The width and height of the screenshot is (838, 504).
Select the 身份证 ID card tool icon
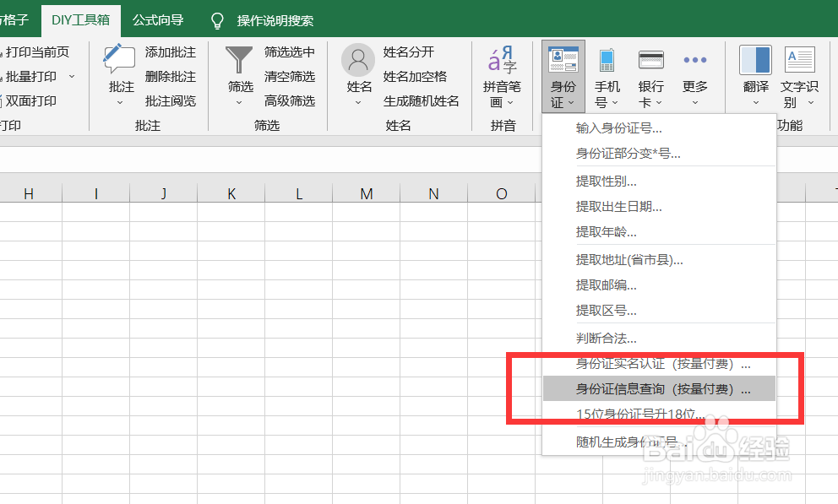tap(563, 59)
